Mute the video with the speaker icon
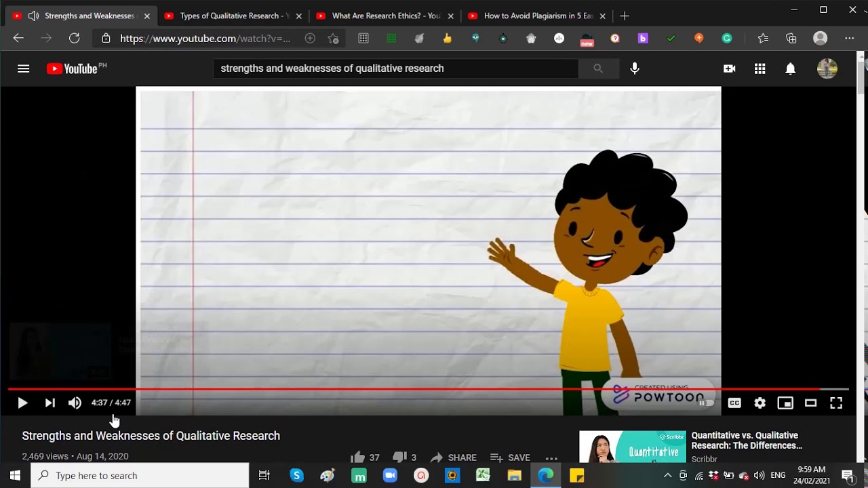The image size is (868, 488). (75, 403)
